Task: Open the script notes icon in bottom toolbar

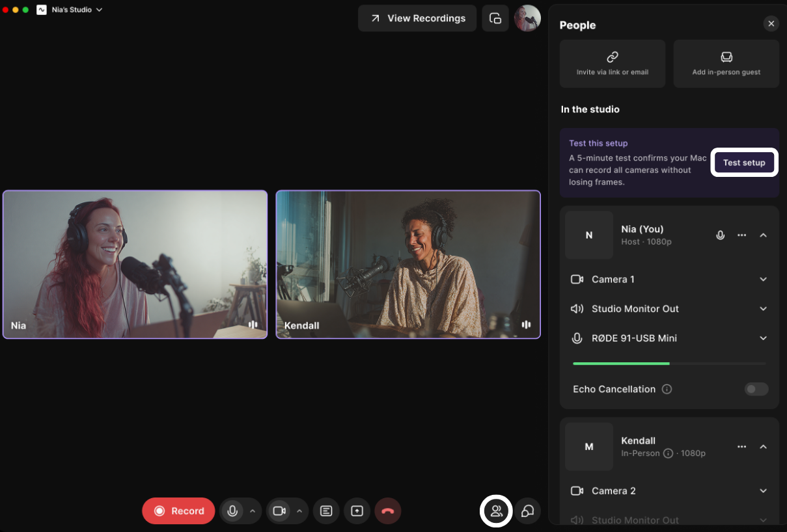Action: pos(326,511)
